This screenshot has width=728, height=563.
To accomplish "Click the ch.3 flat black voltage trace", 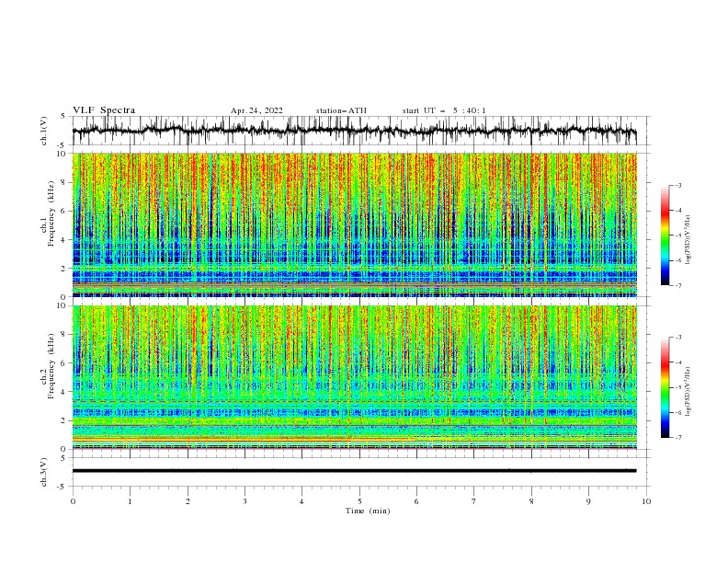I will pyautogui.click(x=354, y=471).
